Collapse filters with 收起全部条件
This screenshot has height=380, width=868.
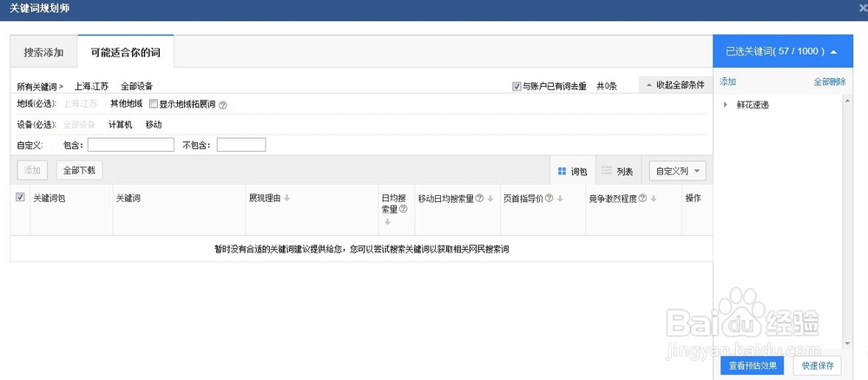click(x=675, y=85)
